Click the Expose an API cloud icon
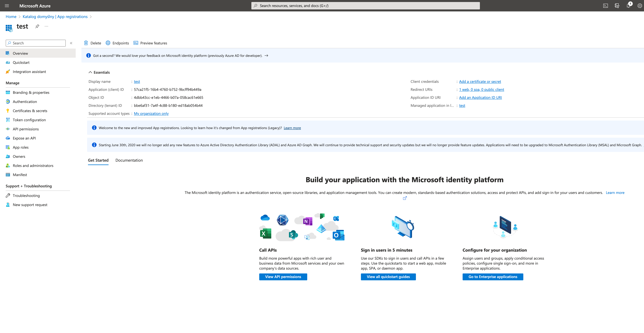644x333 pixels. click(8, 138)
